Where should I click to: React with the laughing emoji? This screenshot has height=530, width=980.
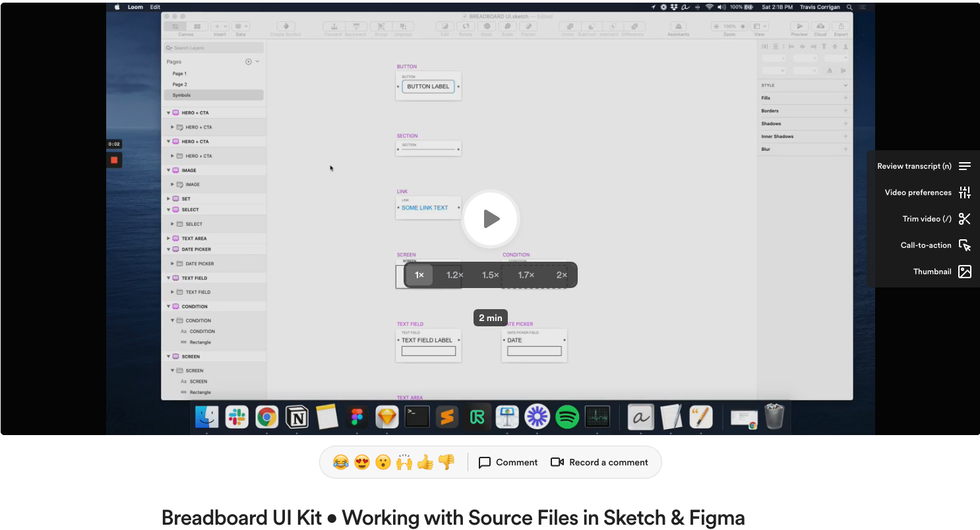point(340,462)
